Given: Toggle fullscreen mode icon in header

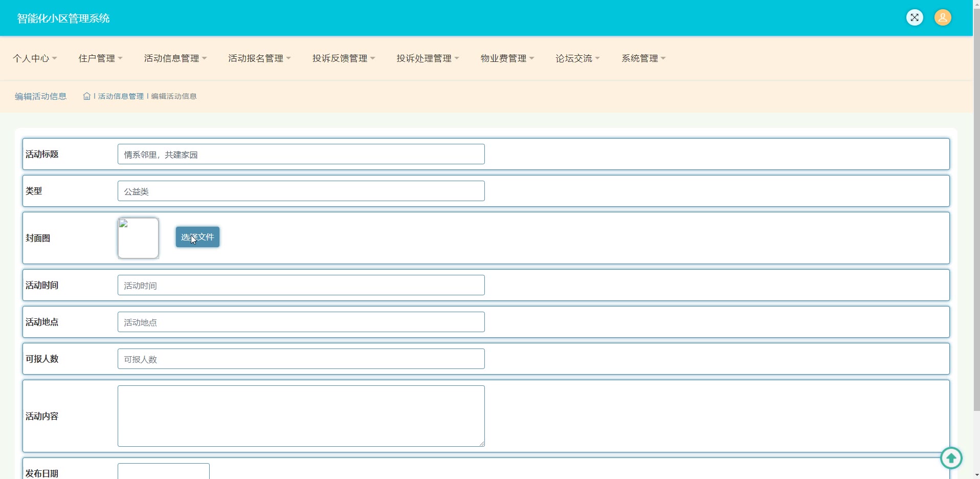Looking at the screenshot, I should tap(915, 18).
